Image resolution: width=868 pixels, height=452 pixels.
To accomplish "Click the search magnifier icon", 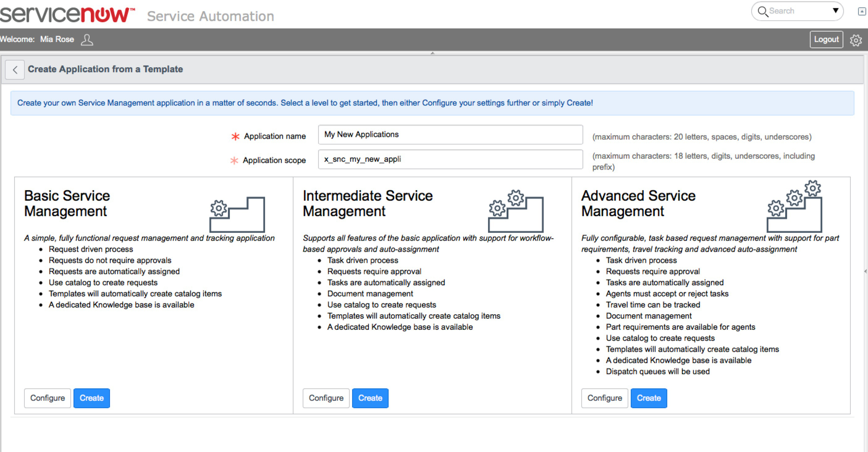I will pyautogui.click(x=763, y=11).
